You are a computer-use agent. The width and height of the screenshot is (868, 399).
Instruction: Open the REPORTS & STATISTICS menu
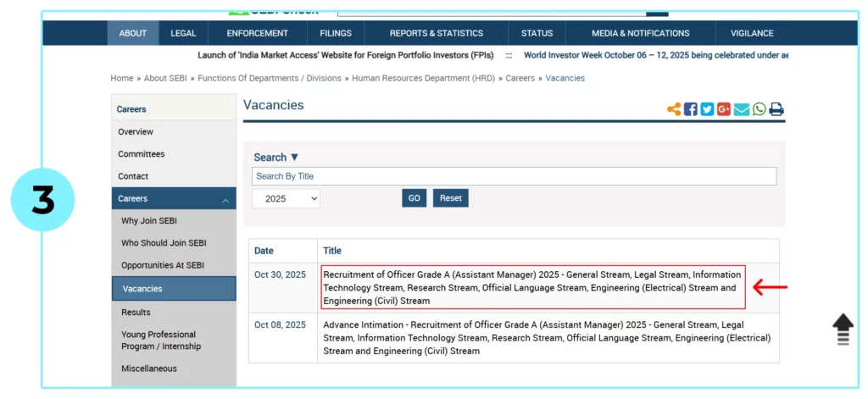click(x=437, y=33)
